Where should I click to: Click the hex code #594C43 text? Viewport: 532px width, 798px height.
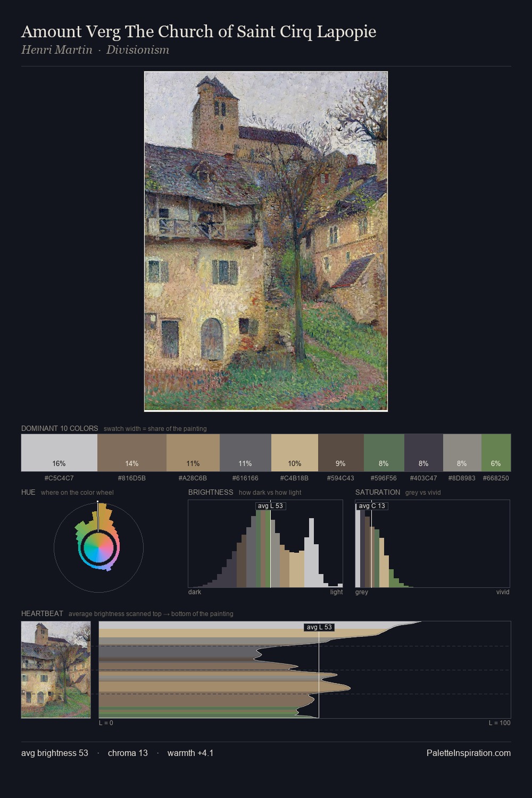click(x=340, y=478)
